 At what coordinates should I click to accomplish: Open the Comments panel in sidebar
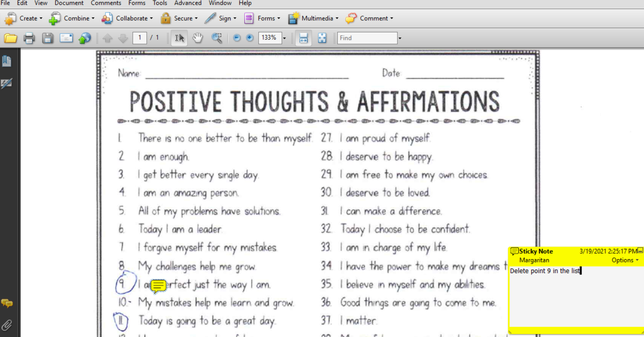point(7,303)
